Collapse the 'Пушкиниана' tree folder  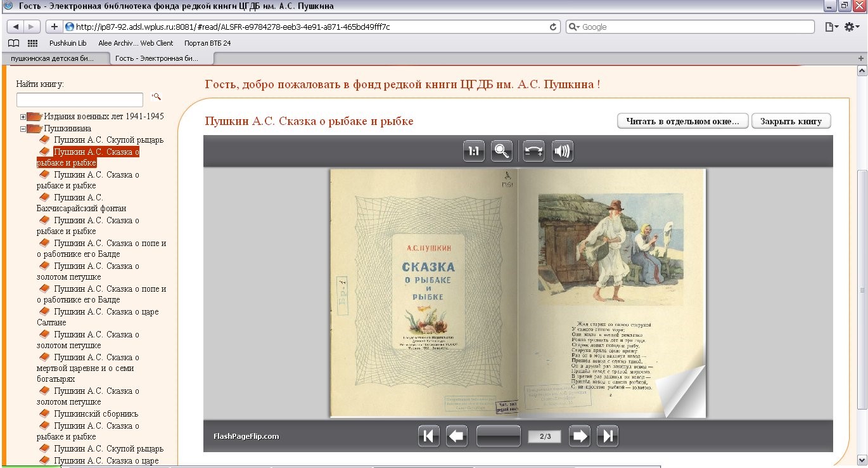(23, 128)
